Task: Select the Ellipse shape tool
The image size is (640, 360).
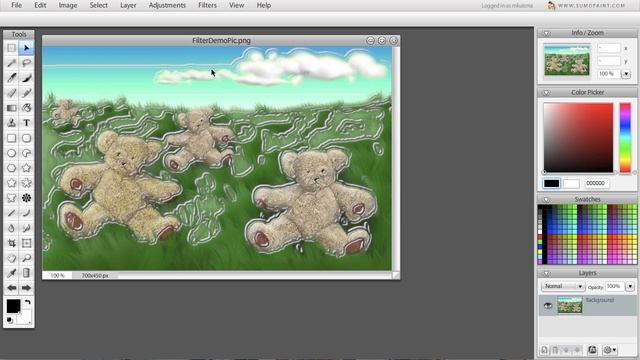Action: 11,153
